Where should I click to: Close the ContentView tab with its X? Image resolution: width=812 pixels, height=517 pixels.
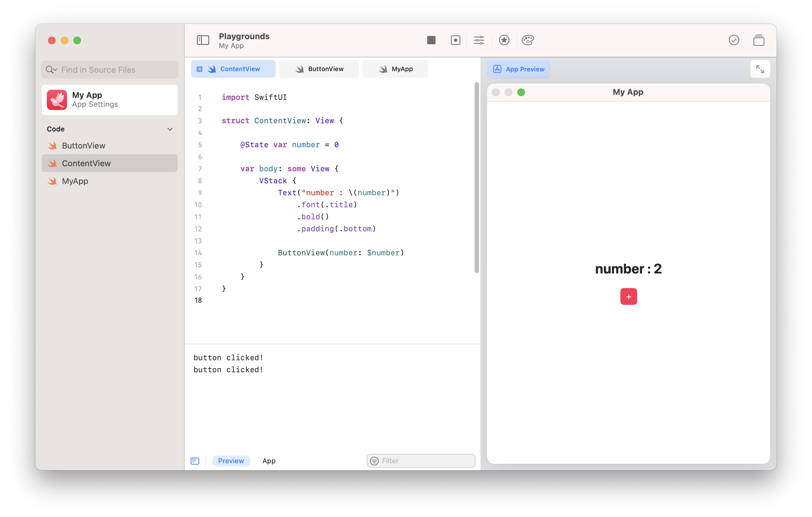point(200,69)
